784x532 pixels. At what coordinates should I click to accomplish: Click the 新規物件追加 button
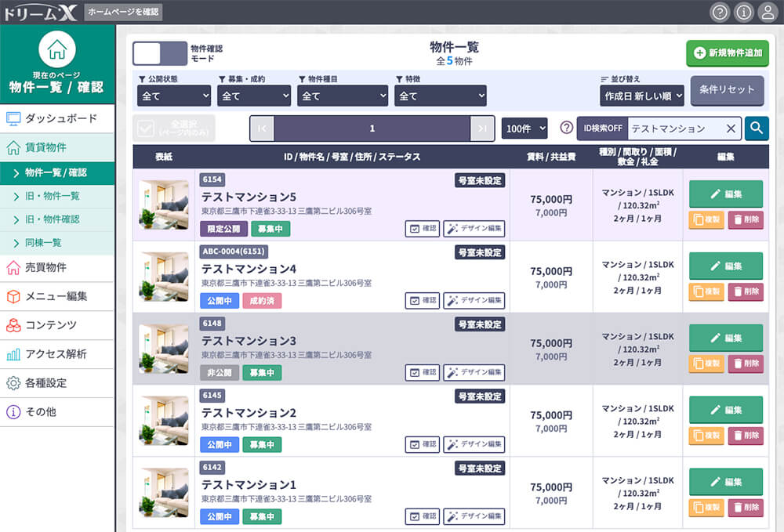tap(727, 53)
